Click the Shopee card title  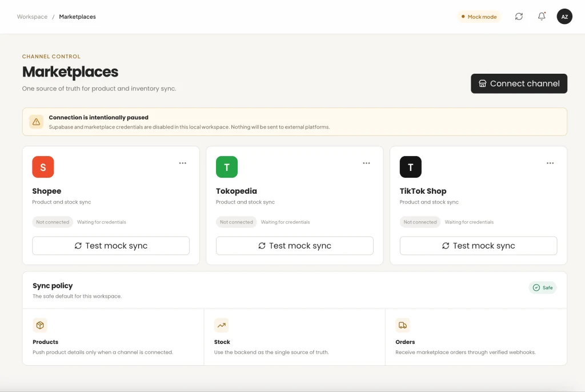click(47, 191)
